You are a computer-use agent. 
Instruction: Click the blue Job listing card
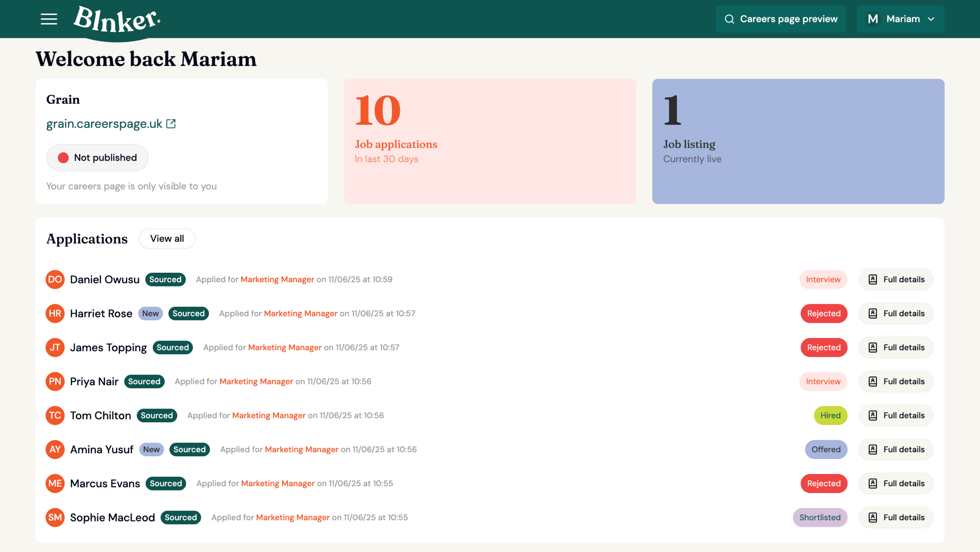click(798, 141)
